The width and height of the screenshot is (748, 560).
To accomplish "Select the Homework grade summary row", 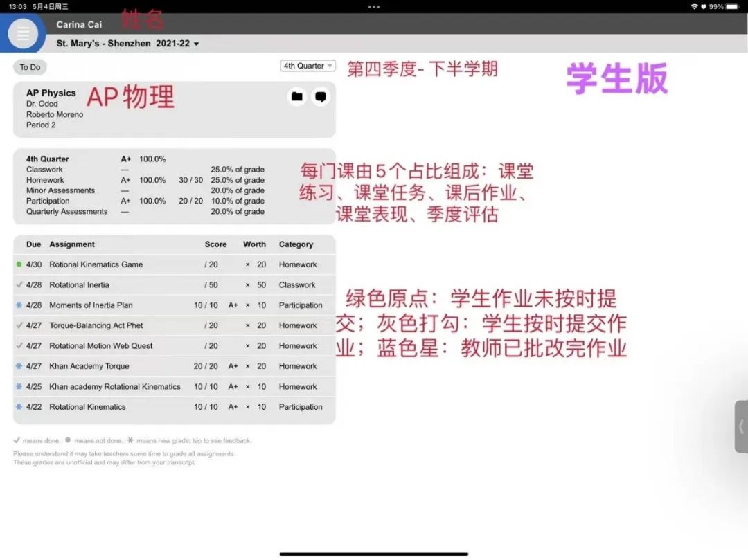I will pyautogui.click(x=145, y=180).
